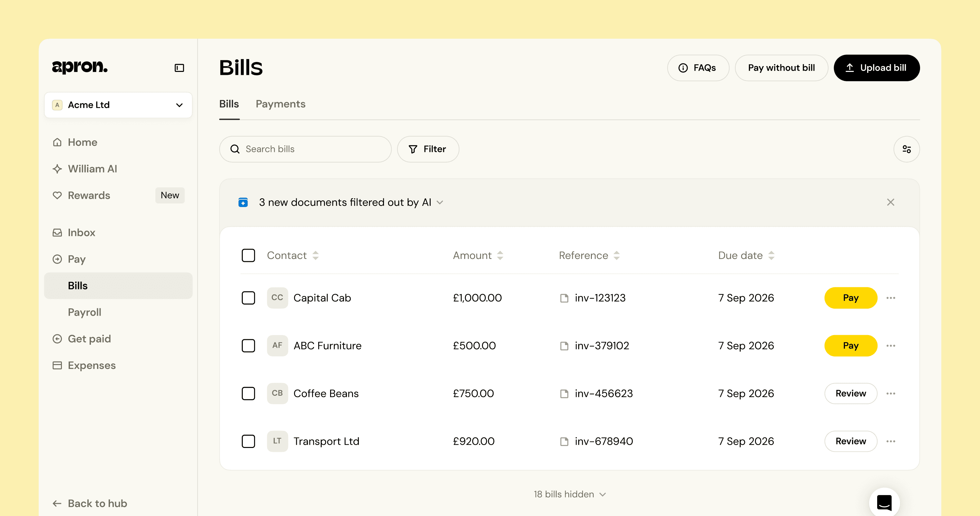The image size is (980, 516).
Task: Check the Coffee Beans bill row
Action: click(249, 393)
